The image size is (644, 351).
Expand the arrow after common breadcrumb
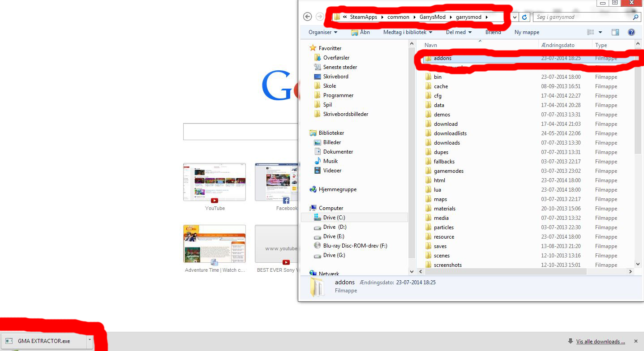click(x=414, y=17)
